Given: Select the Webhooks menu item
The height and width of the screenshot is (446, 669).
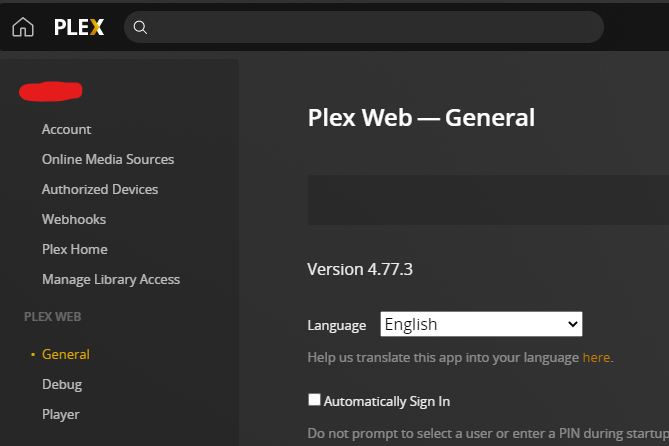Looking at the screenshot, I should click(74, 219).
